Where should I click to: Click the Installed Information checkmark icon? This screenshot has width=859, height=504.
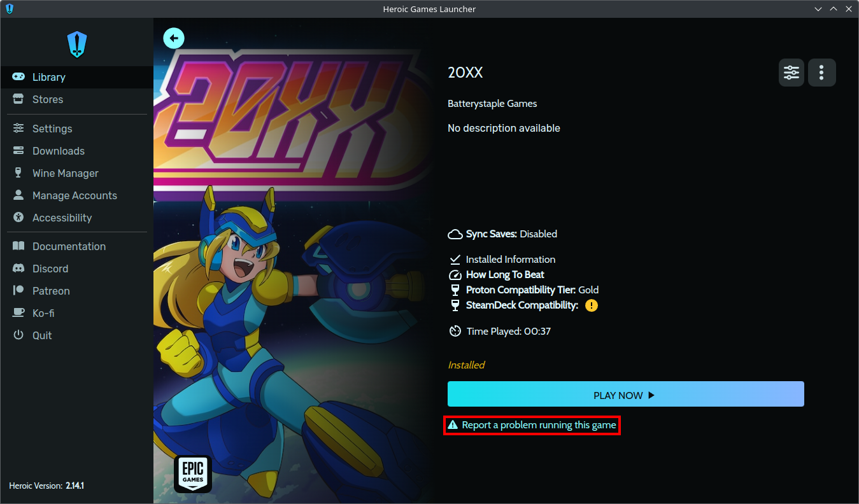(x=455, y=260)
